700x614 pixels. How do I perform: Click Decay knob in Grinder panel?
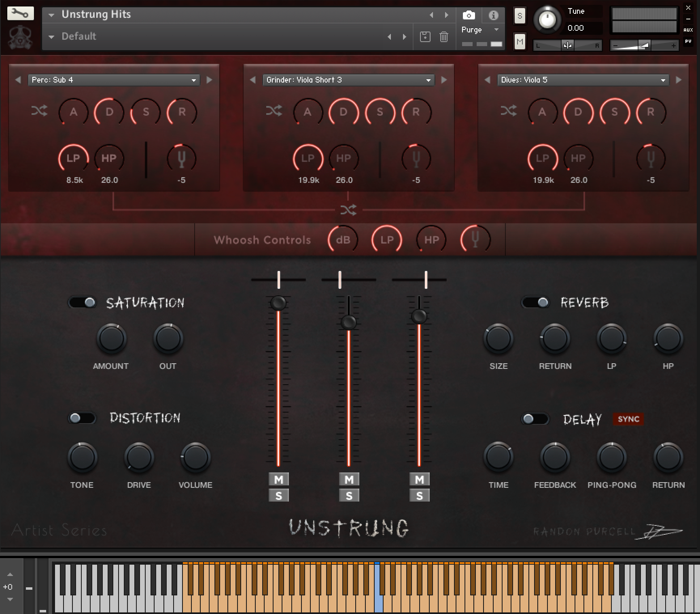(344, 112)
